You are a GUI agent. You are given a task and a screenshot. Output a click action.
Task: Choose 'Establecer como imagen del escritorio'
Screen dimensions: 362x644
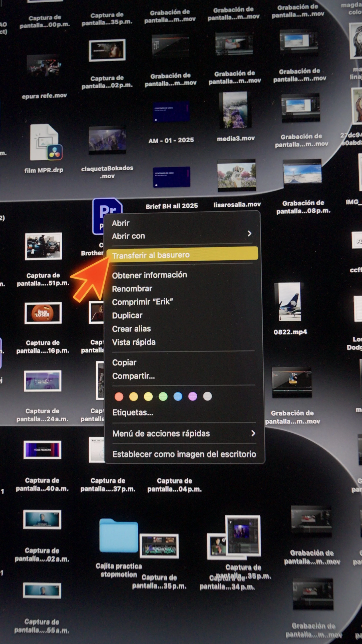pos(184,454)
